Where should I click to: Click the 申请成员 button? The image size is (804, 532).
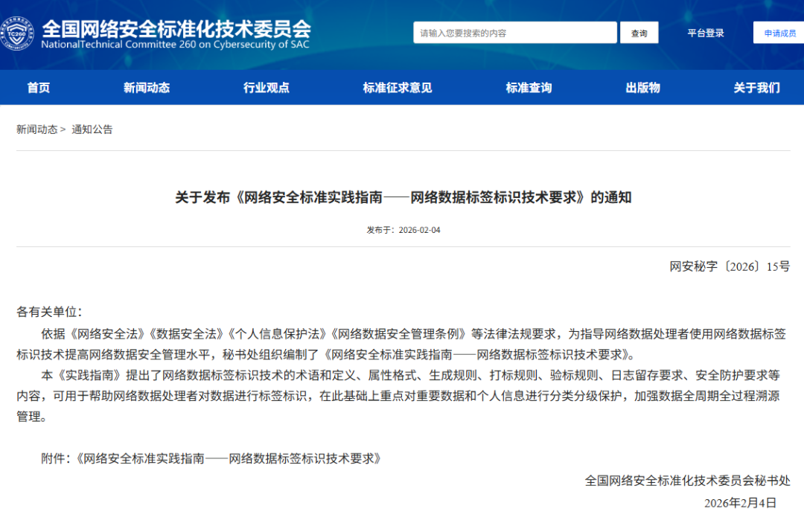[x=779, y=33]
